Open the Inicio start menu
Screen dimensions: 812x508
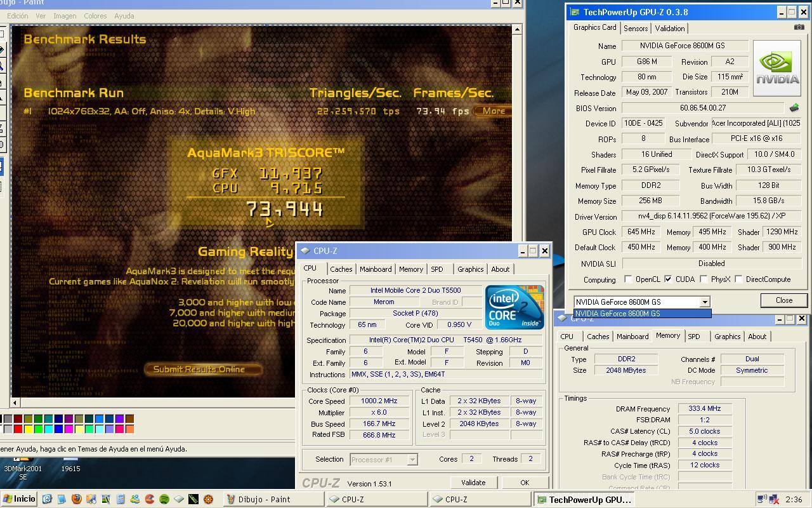click(19, 499)
